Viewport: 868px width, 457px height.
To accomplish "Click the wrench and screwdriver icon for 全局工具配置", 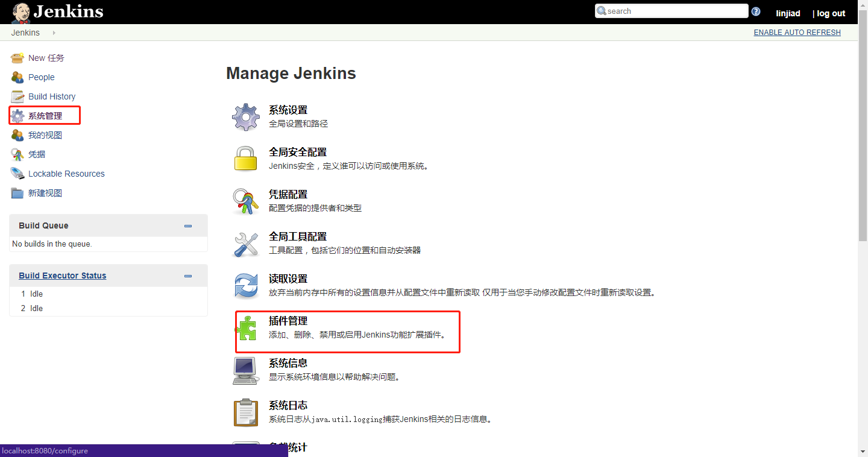I will pyautogui.click(x=246, y=244).
